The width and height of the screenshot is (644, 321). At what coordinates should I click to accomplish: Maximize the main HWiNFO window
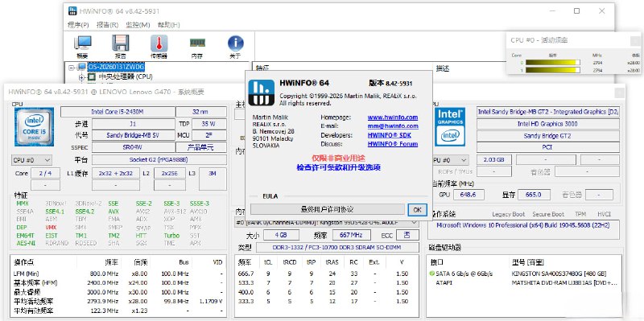576,11
